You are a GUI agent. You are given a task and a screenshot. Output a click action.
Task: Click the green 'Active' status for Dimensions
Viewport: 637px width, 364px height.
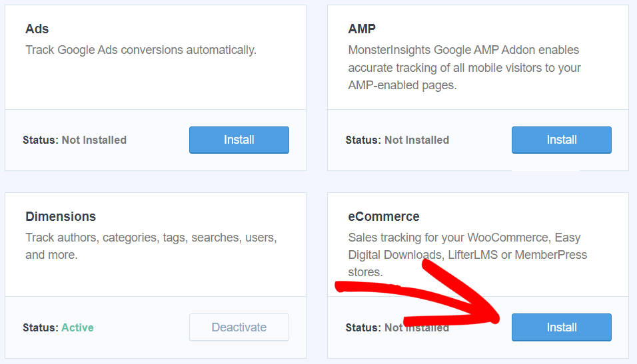(77, 327)
